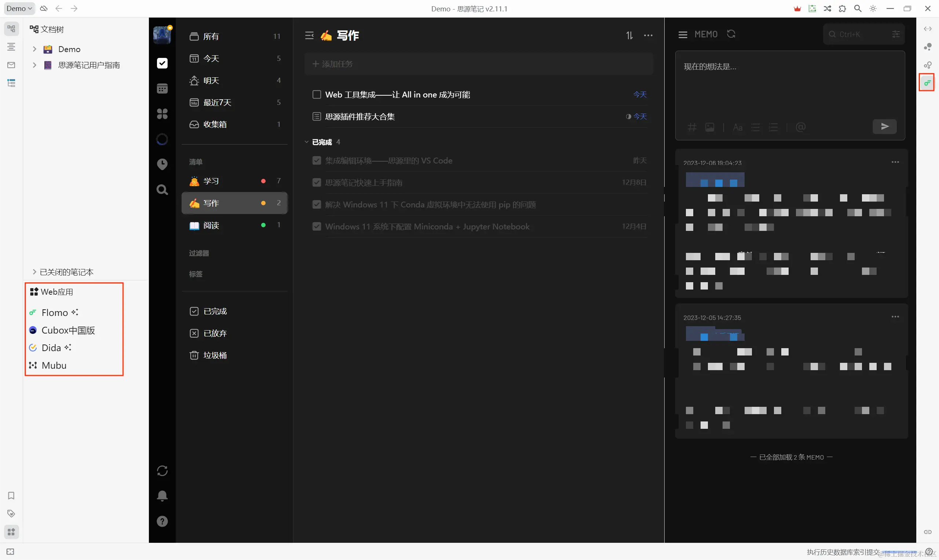Image resolution: width=939 pixels, height=560 pixels.
Task: Open the search icon in Dida sidebar
Action: [162, 189]
